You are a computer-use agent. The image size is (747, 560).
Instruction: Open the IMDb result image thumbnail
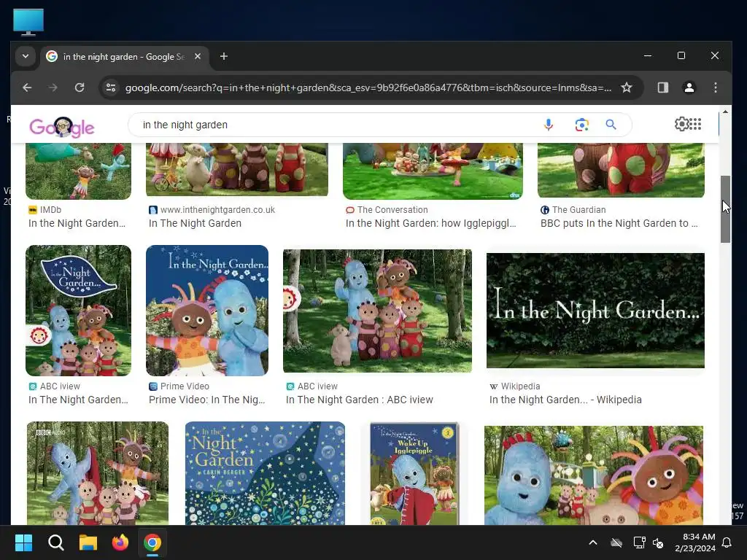point(78,171)
